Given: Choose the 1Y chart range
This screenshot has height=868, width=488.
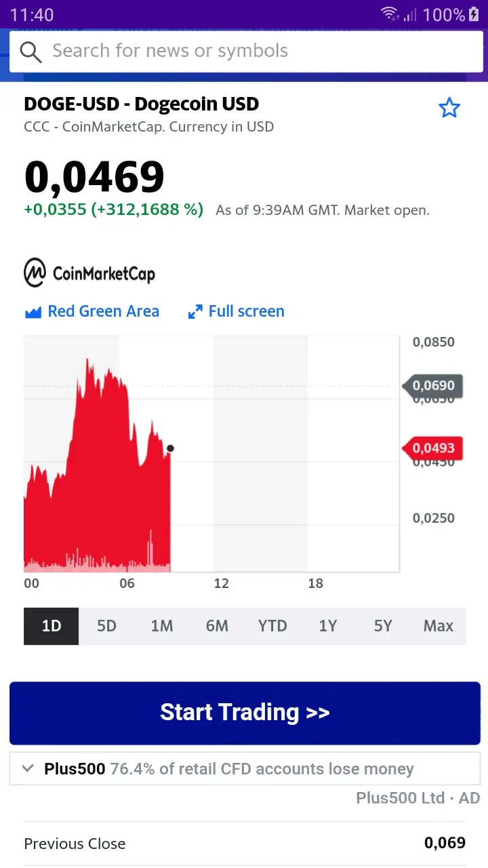Looking at the screenshot, I should point(328,626).
